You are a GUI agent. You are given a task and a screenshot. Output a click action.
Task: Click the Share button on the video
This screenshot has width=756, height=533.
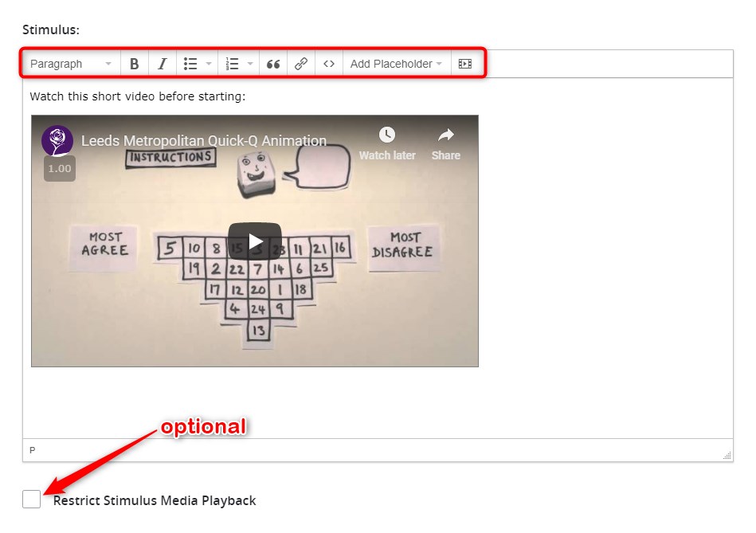click(445, 143)
